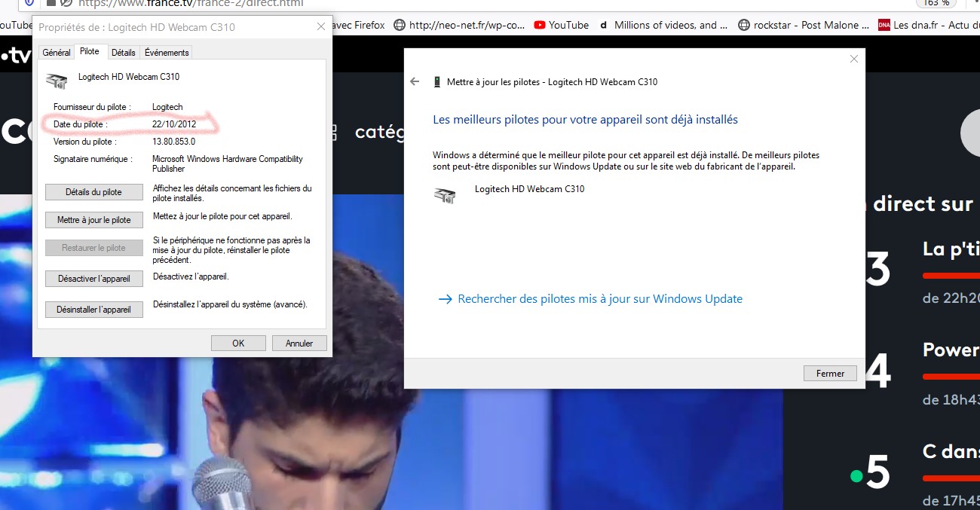Image resolution: width=980 pixels, height=510 pixels.
Task: Open the Événements tab
Action: 167,53
